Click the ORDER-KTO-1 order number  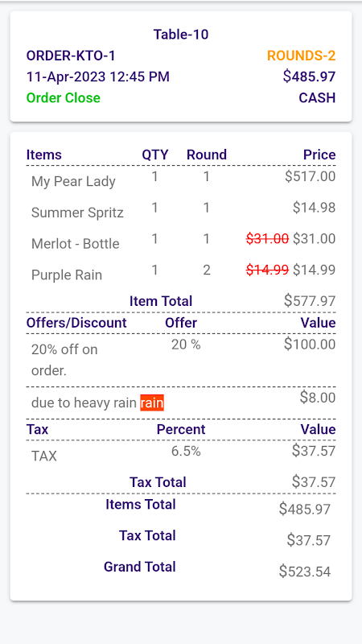tap(71, 56)
